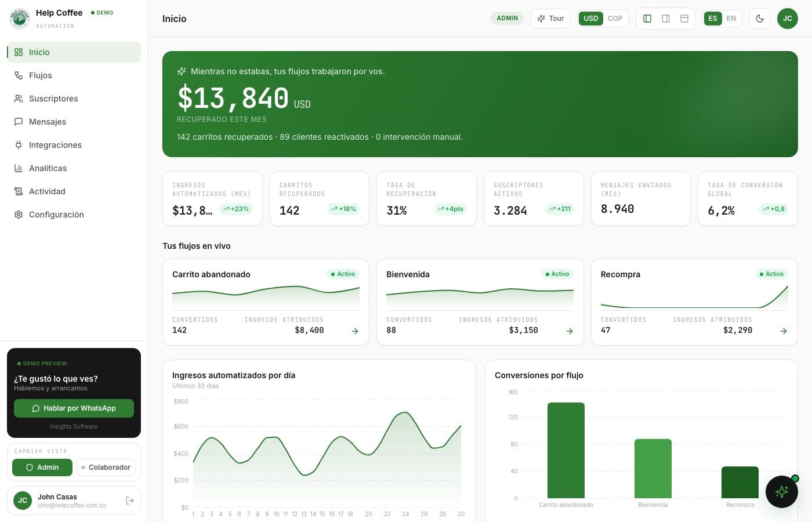Open the floating AI sparkle assistant button
The height and width of the screenshot is (522, 812).
pos(782,492)
